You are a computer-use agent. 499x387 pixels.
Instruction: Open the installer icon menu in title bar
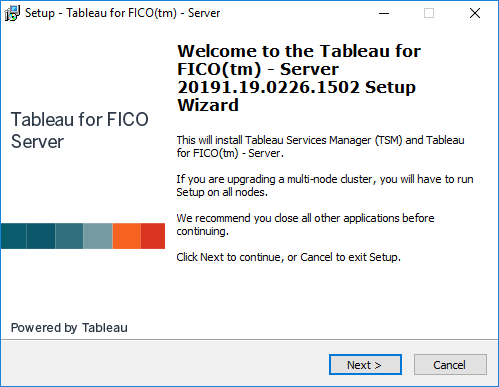pyautogui.click(x=12, y=13)
